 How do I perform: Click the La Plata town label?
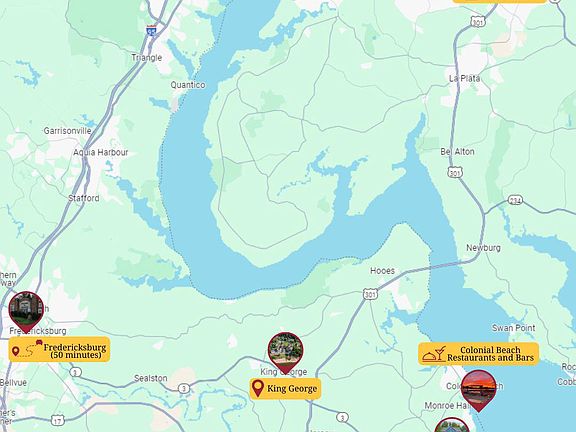(465, 78)
